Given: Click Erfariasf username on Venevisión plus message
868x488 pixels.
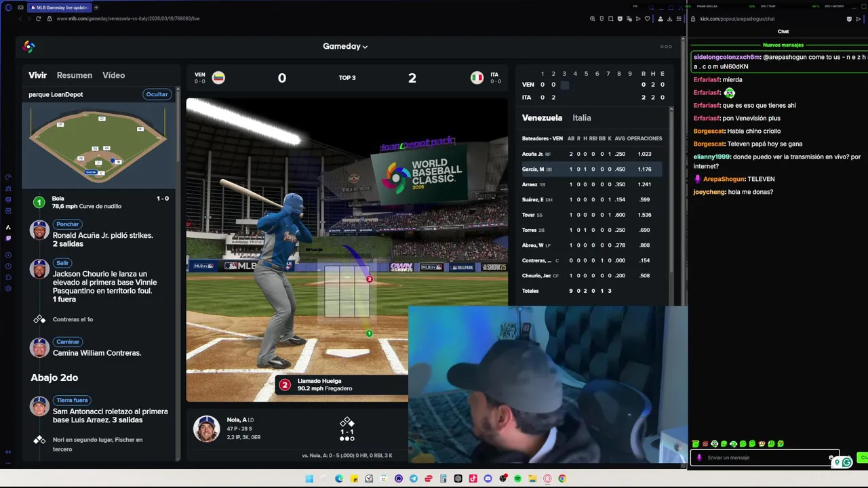Looking at the screenshot, I should [707, 118].
